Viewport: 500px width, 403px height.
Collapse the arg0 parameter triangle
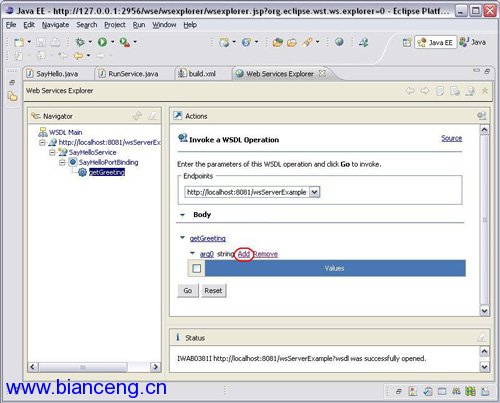tap(192, 253)
